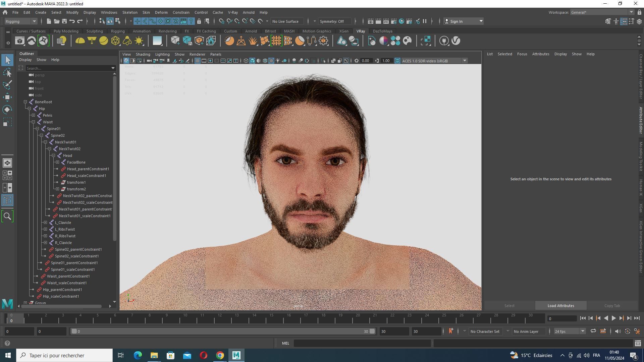Open the Rigging menu set dropdown

pyautogui.click(x=21, y=21)
